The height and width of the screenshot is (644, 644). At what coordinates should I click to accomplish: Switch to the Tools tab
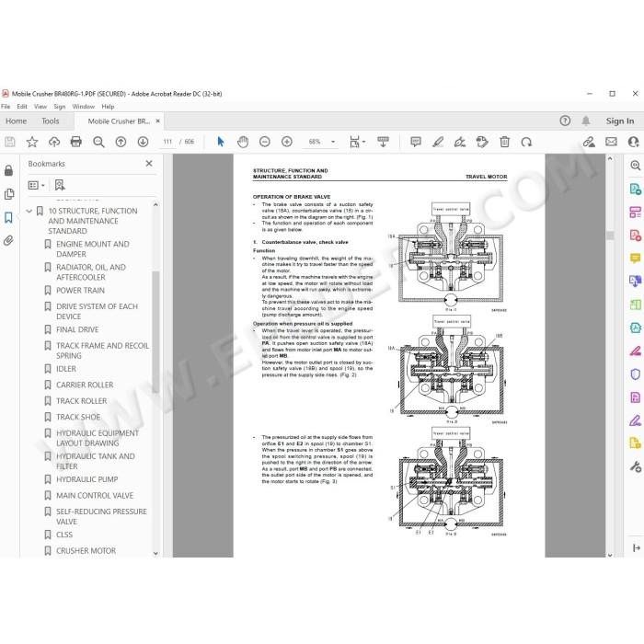coord(50,121)
